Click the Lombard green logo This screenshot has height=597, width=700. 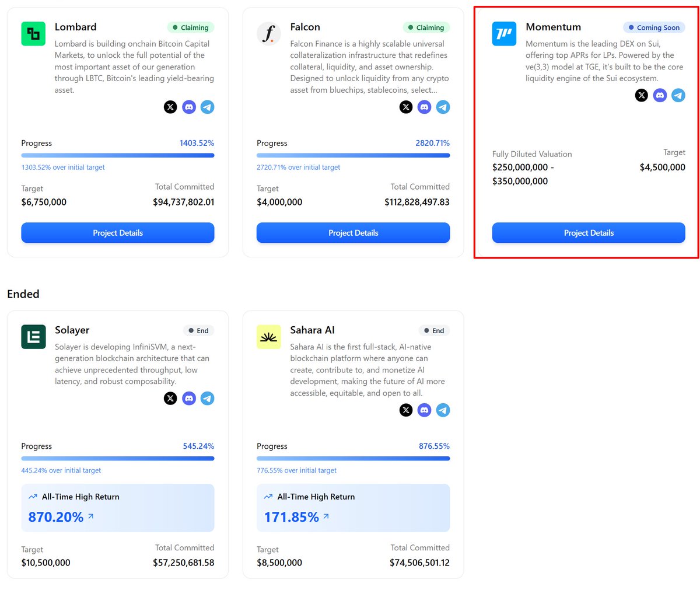[33, 34]
